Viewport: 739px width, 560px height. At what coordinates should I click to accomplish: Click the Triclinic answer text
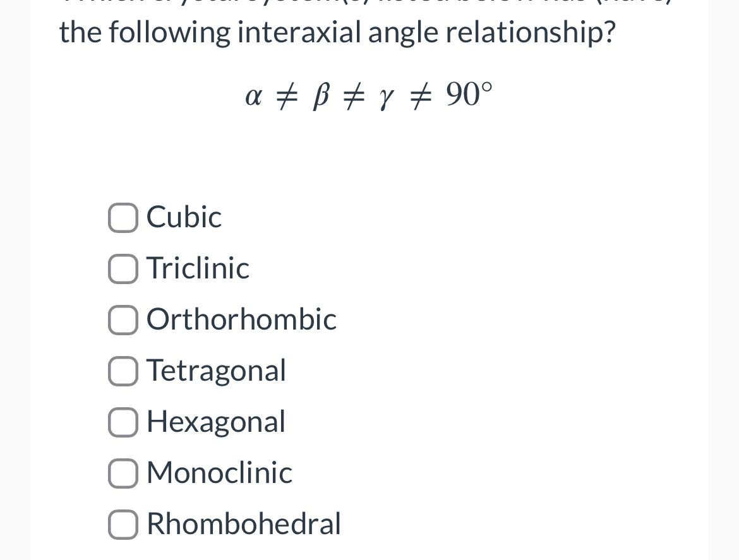point(198,268)
